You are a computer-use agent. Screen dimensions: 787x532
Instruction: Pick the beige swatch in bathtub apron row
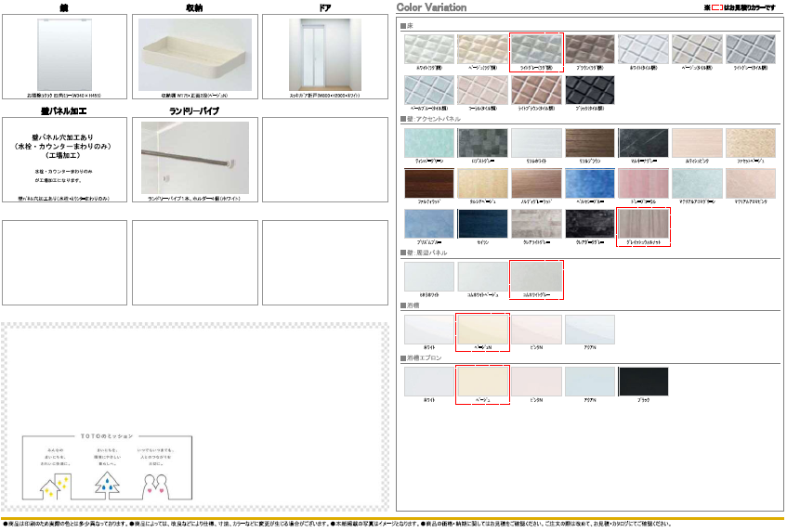pyautogui.click(x=482, y=383)
